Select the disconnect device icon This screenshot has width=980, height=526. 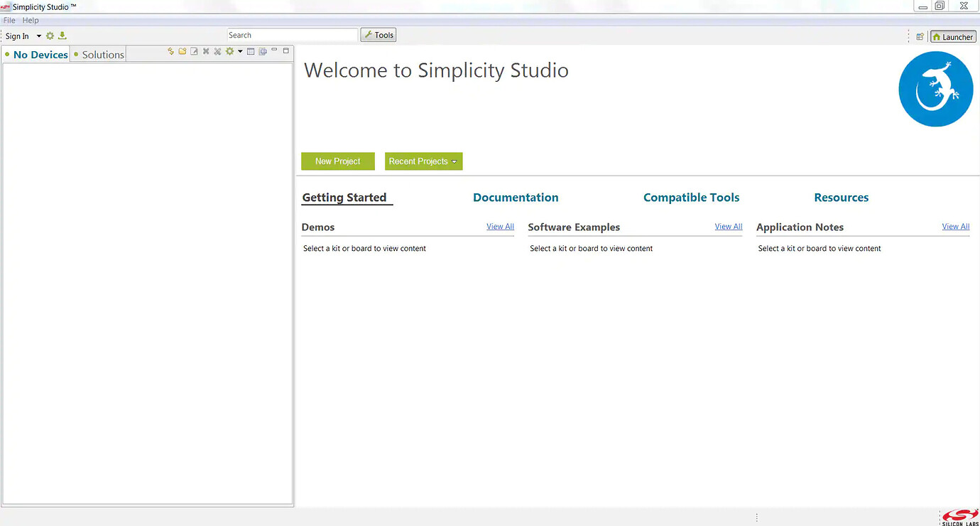click(206, 50)
